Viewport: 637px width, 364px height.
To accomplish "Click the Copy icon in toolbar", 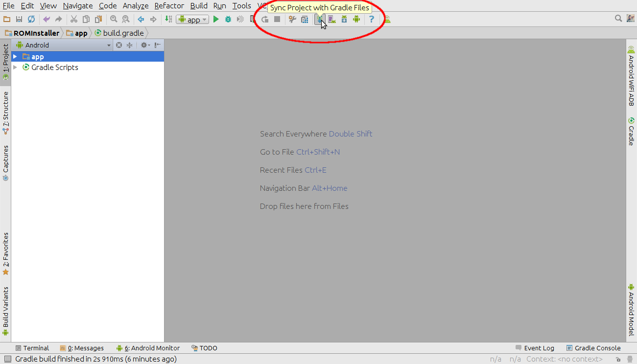I will click(x=86, y=19).
